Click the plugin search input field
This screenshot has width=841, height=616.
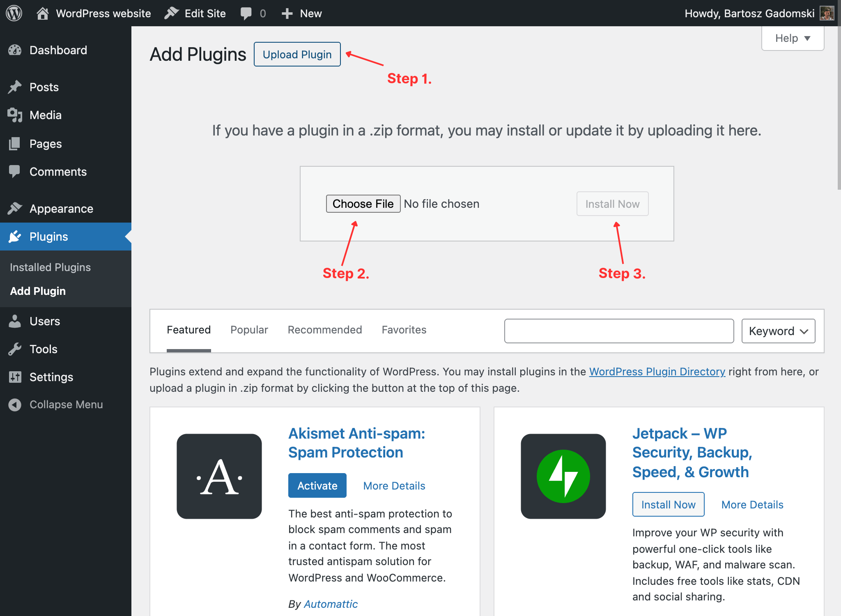point(619,331)
